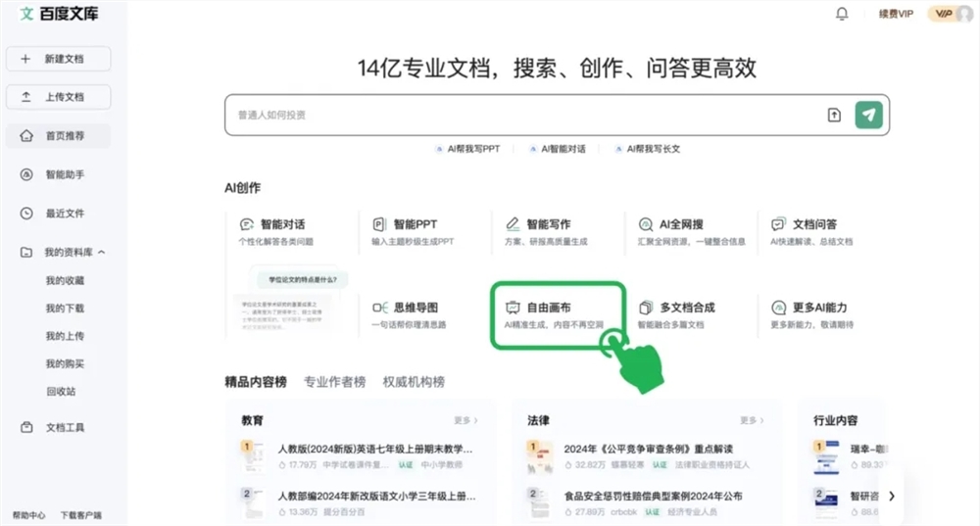Switch to 权威机构榜 tab

413,382
